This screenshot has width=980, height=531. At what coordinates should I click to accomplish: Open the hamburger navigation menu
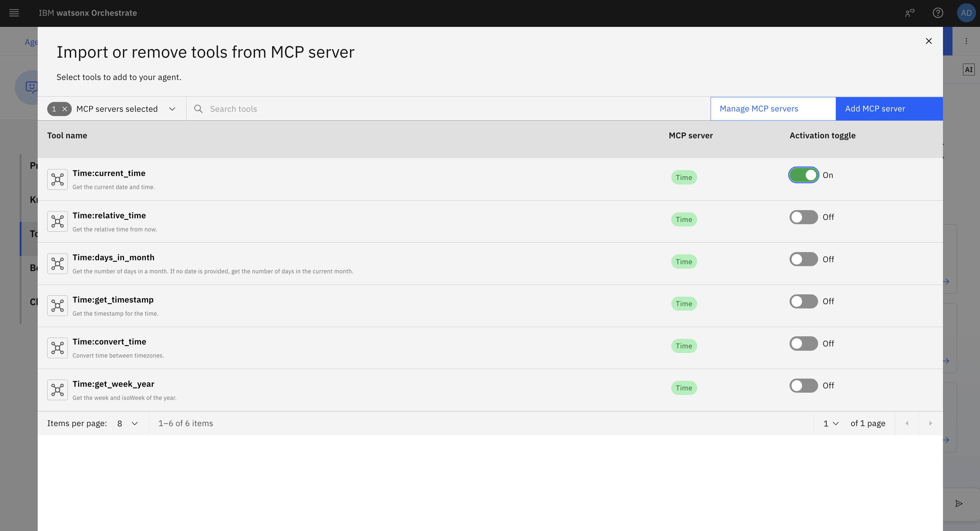[x=14, y=13]
